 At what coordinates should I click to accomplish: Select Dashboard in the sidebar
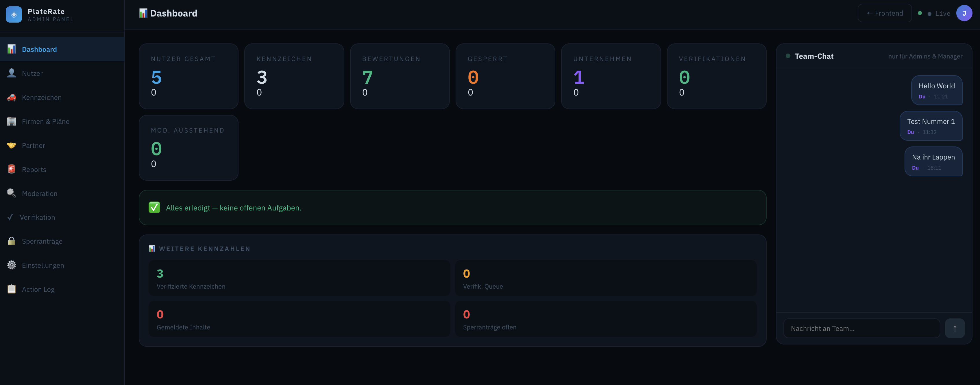click(x=62, y=49)
